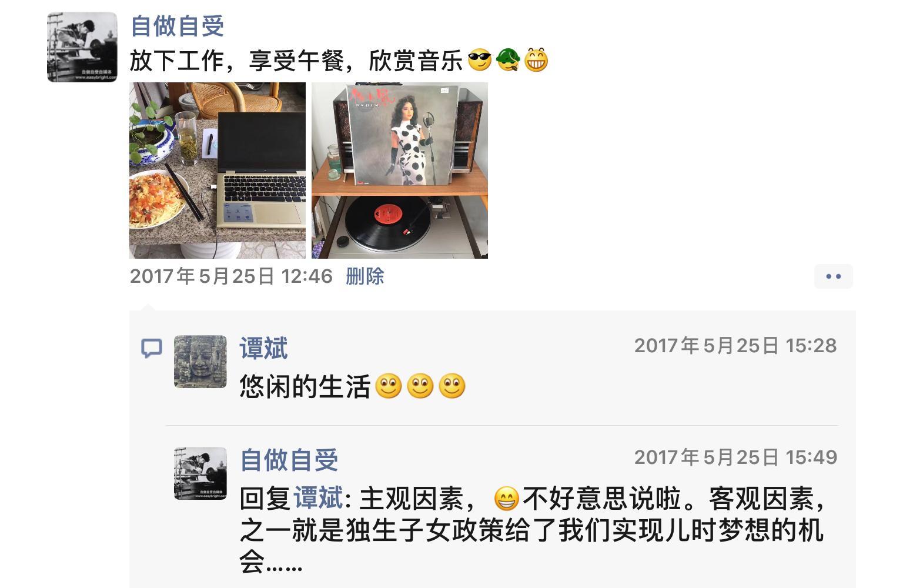Open 谭斌 commenter name link
The height and width of the screenshot is (588, 903).
point(263,348)
